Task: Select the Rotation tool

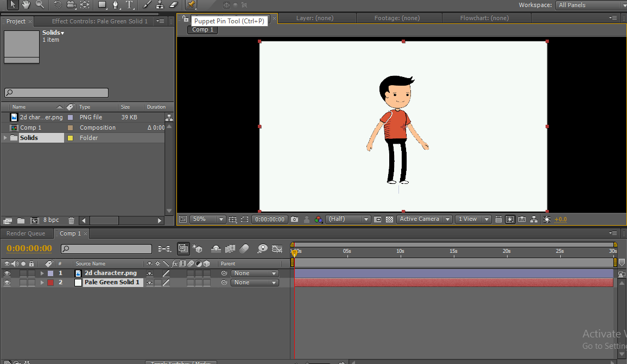Action: point(56,5)
